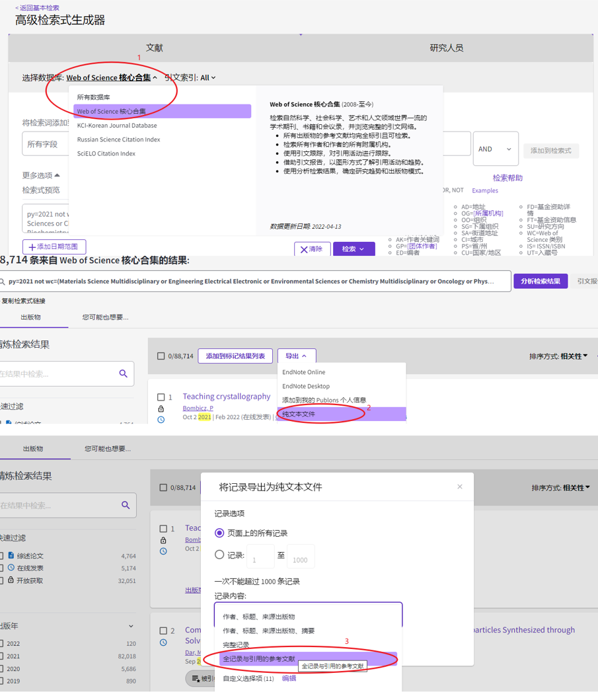
Task: Tick the result 1 checkbox beside Teaching crystallography
Action: [x=161, y=397]
